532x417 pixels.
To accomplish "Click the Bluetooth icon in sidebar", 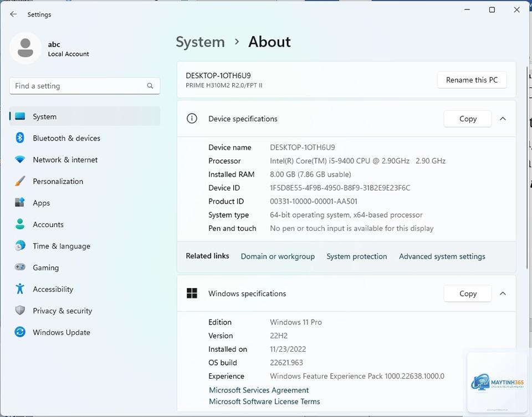I will [x=20, y=138].
